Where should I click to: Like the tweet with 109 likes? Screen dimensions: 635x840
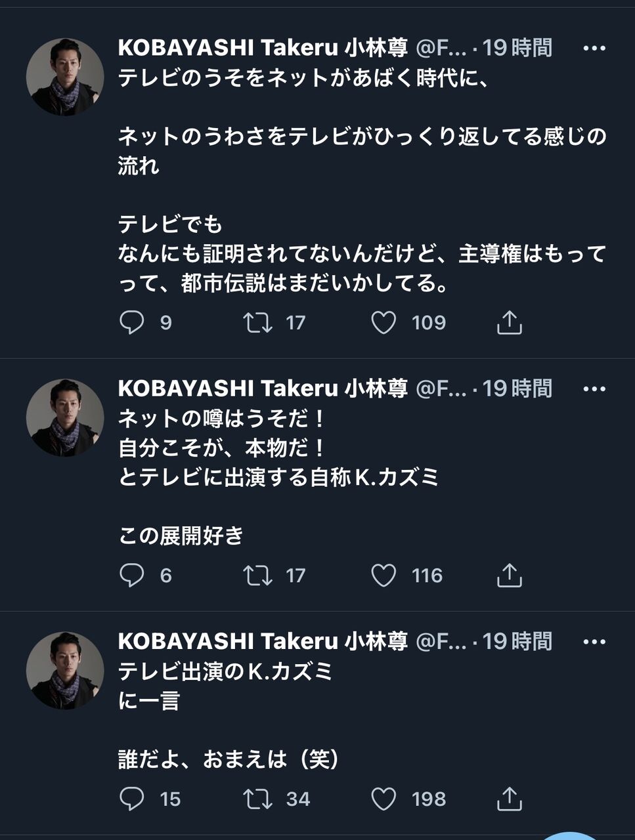pos(383,322)
